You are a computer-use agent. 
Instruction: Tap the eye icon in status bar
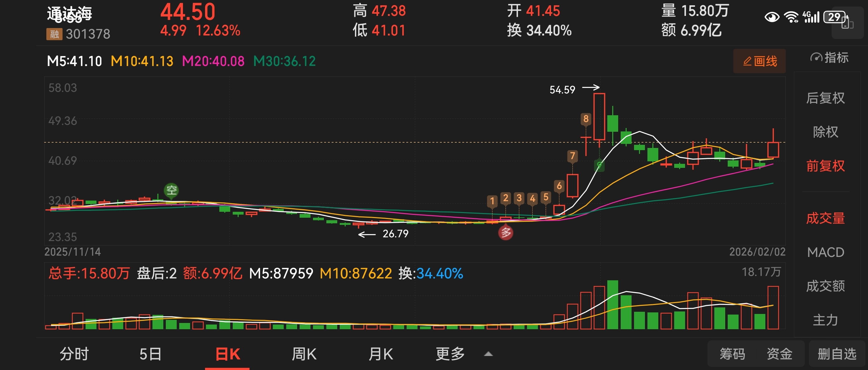pyautogui.click(x=772, y=17)
